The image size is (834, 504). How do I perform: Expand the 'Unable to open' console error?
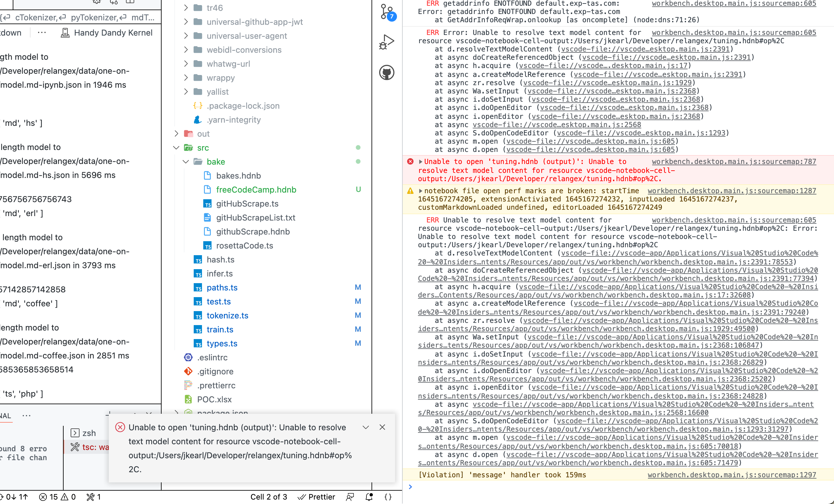420,162
